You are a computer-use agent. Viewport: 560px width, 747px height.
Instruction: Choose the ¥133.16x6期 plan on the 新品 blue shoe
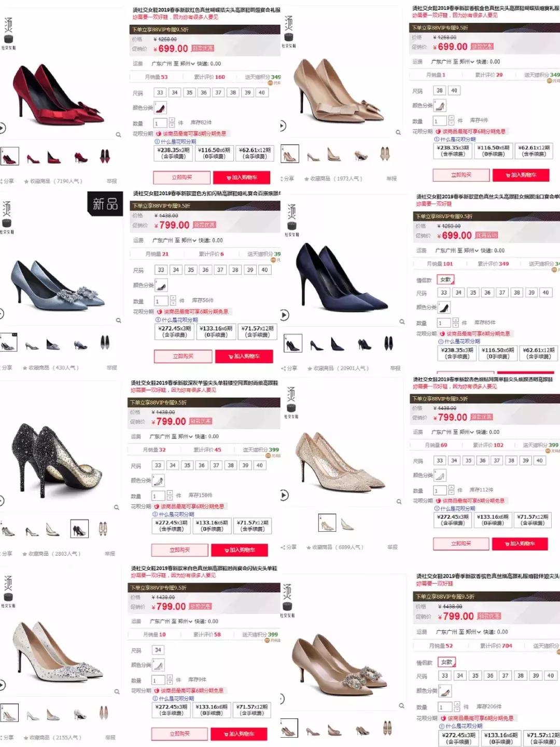point(216,331)
